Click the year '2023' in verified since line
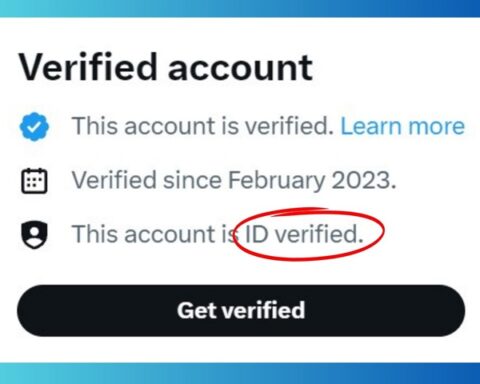 coord(364,180)
